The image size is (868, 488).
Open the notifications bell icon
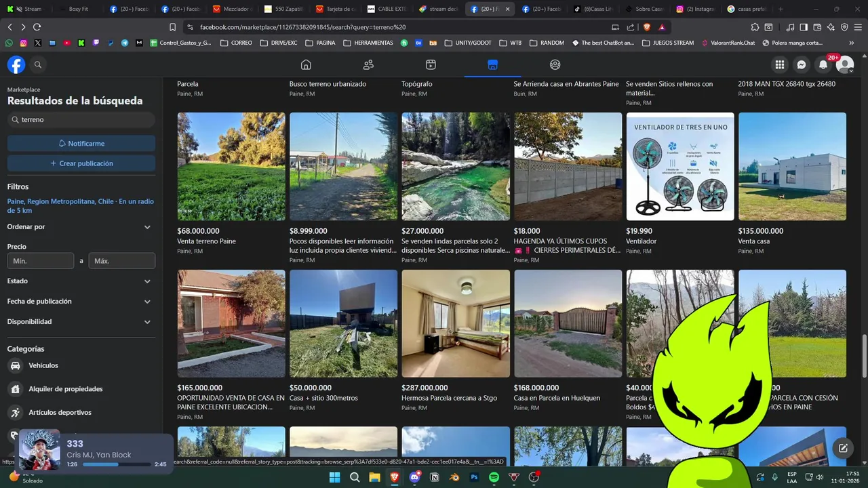[x=823, y=64]
